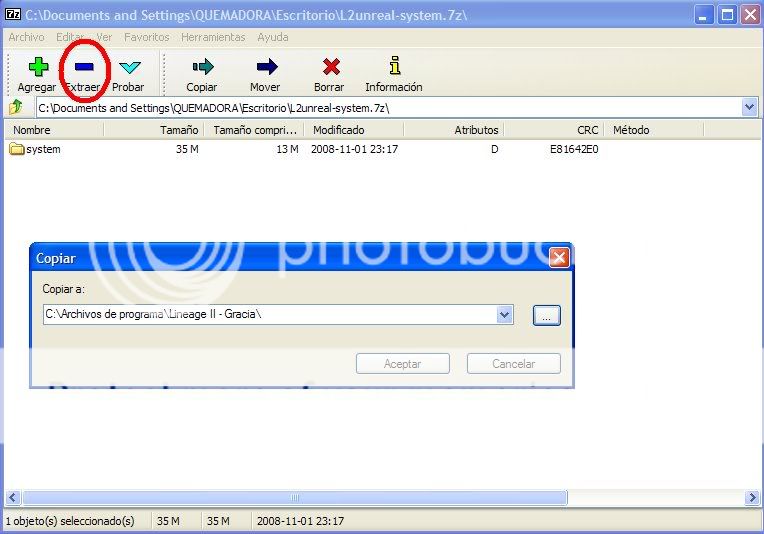Close the 7-Zip main window
764x534 pixels.
pos(750,15)
